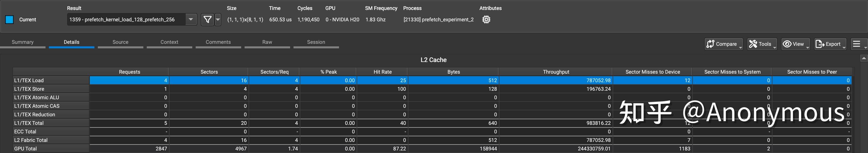
Task: Open the filter dropdown arrow
Action: point(218,20)
